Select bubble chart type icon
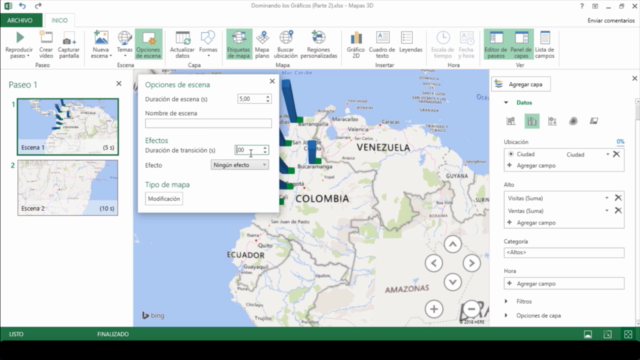Viewport: 640px width, 360px height. pyautogui.click(x=552, y=121)
